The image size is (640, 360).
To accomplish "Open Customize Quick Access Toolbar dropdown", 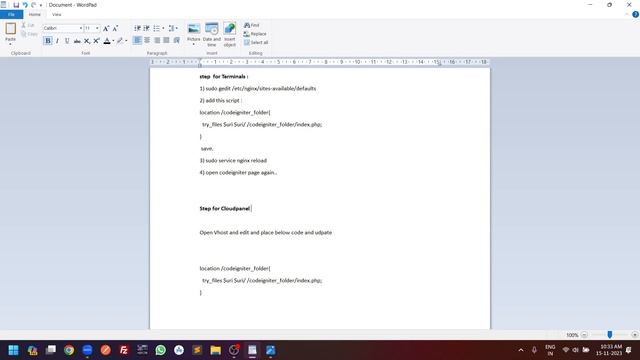I will click(x=41, y=5).
